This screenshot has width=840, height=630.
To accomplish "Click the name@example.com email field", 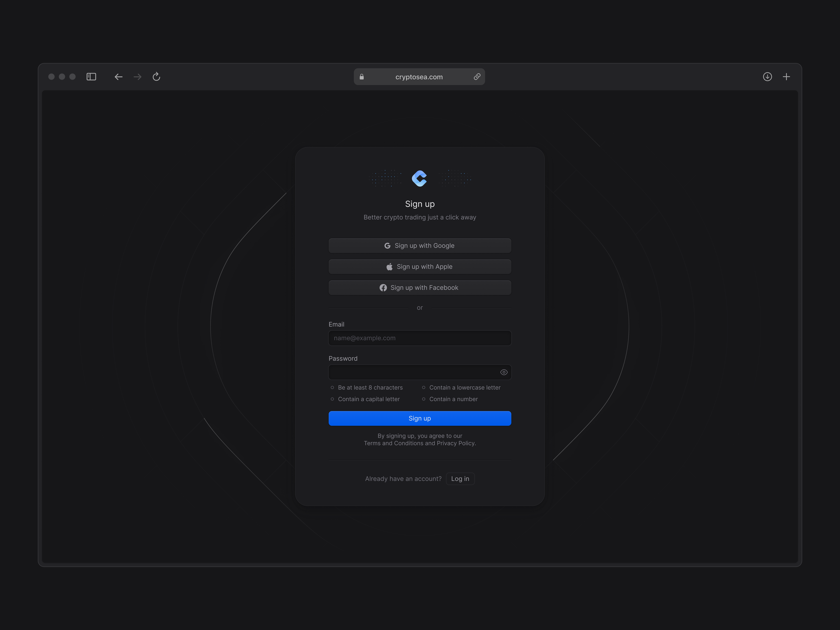I will coord(420,338).
